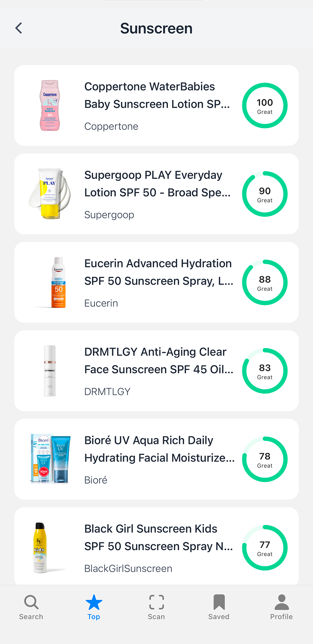313x644 pixels.
Task: Go back using the left chevron
Action: point(18,28)
